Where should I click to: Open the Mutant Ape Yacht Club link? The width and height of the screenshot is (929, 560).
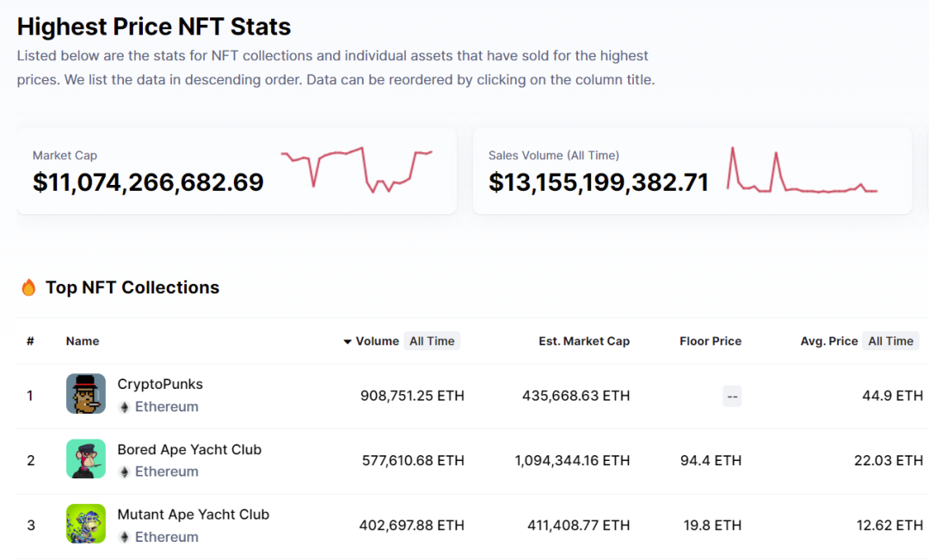pos(194,514)
